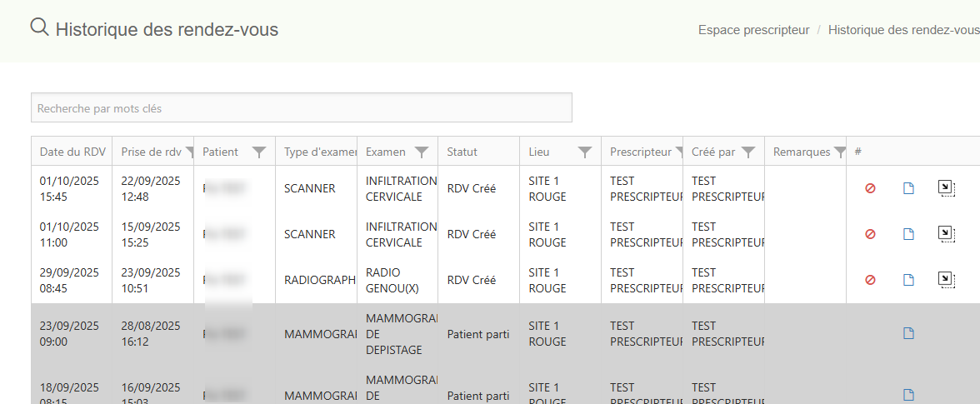Screen dimensions: 980x404
Task: Open the Lieu column filter
Action: tap(585, 152)
